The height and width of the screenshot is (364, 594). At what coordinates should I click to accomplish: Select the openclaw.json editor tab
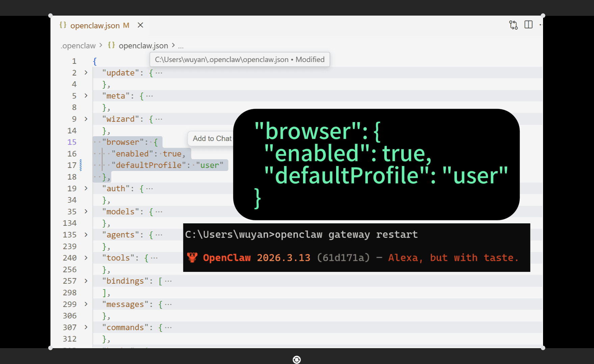coord(95,26)
